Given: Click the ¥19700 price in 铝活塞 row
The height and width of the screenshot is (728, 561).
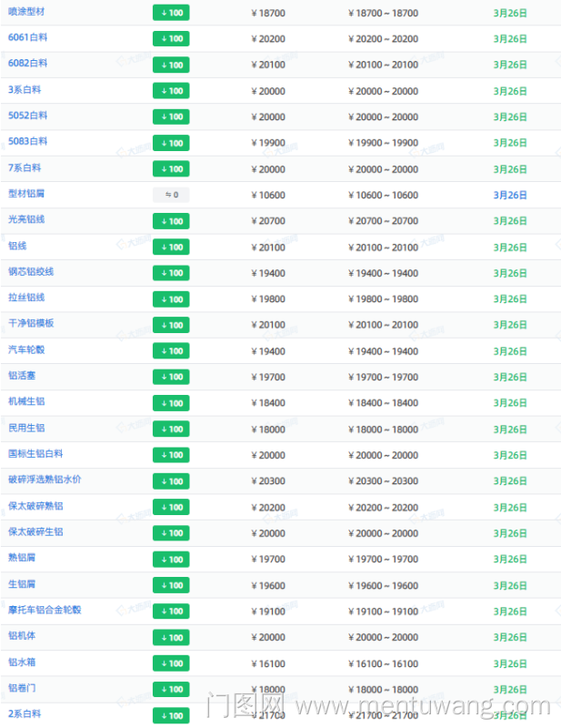Looking at the screenshot, I should coord(268,377).
